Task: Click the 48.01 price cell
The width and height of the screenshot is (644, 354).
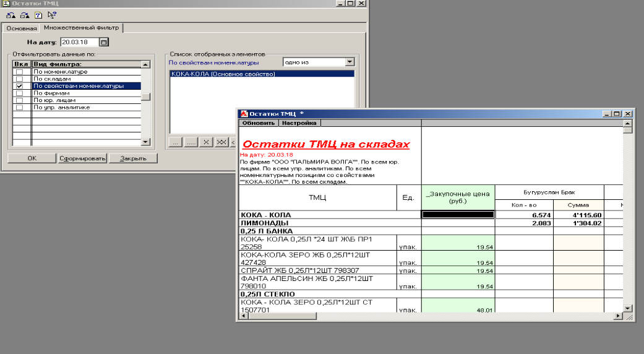Action: click(458, 305)
